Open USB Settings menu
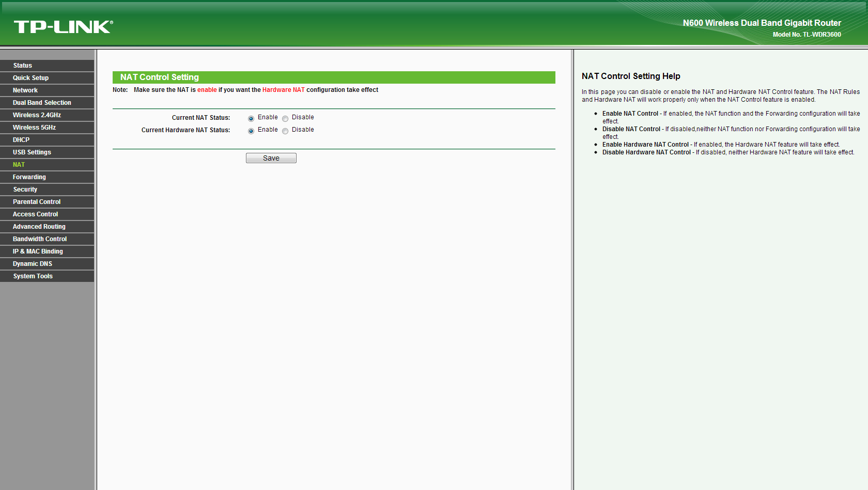The image size is (868, 490). coord(47,152)
